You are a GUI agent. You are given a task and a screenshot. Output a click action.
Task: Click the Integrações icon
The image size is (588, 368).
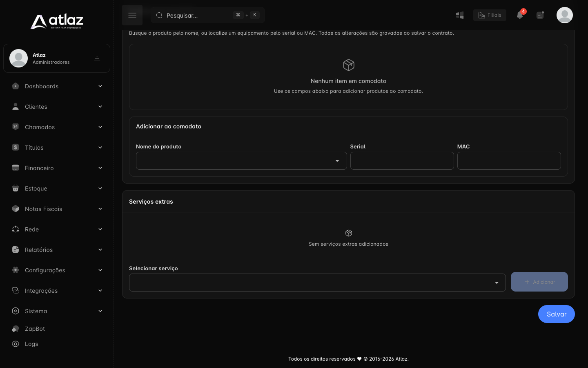coord(16,290)
